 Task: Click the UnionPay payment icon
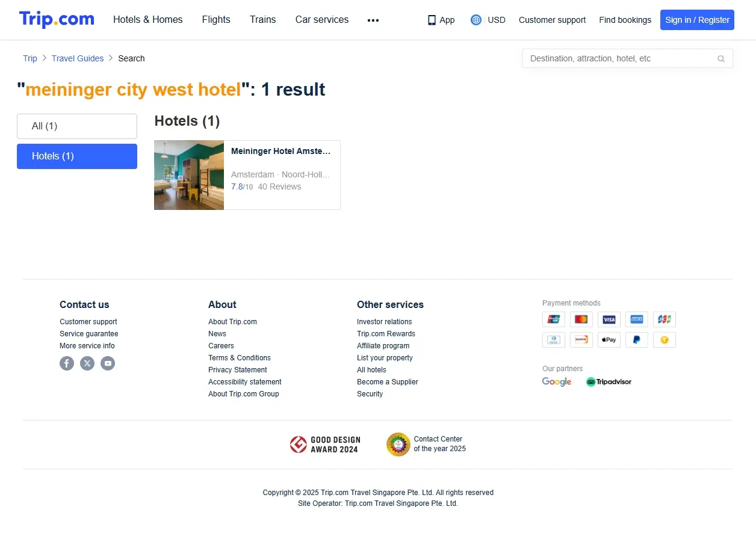554,319
